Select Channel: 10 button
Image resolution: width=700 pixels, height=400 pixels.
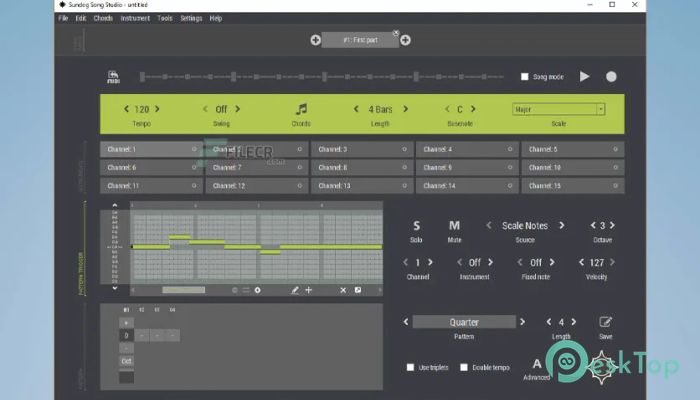pyautogui.click(x=573, y=167)
